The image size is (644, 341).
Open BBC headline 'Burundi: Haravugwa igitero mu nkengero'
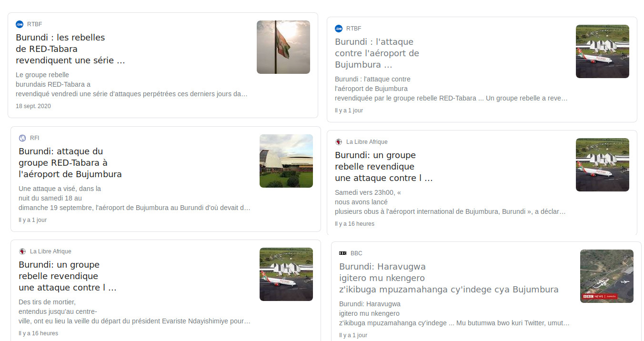(x=449, y=278)
